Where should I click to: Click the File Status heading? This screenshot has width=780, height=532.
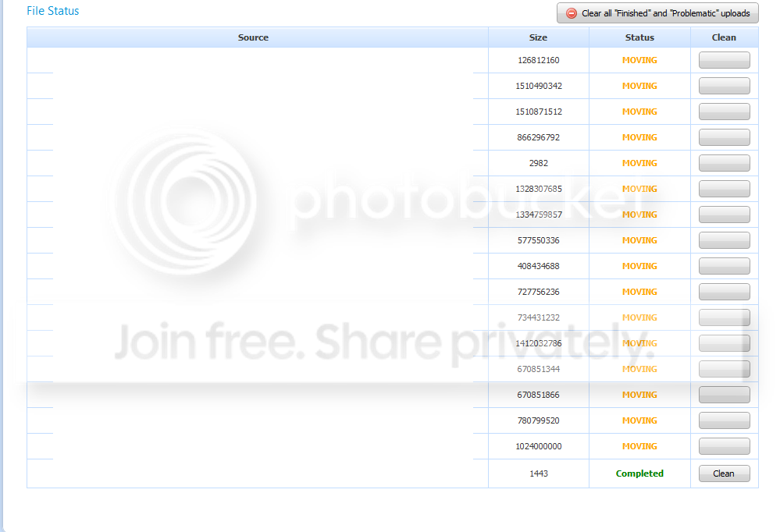[53, 11]
